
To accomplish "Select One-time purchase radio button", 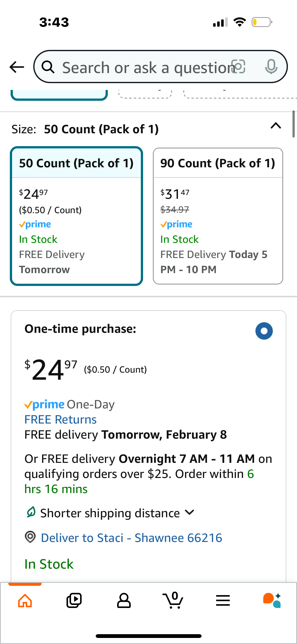I will [x=264, y=331].
